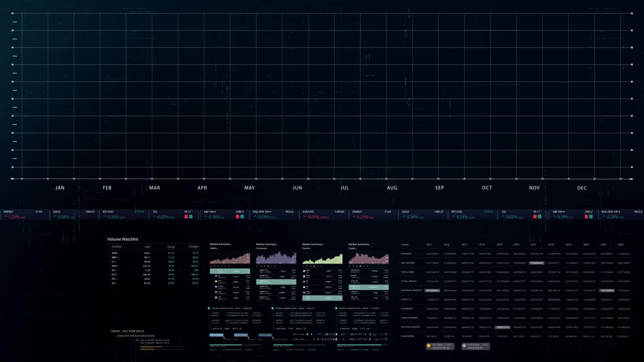
Task: Select the JUL month label
Action: point(344,188)
